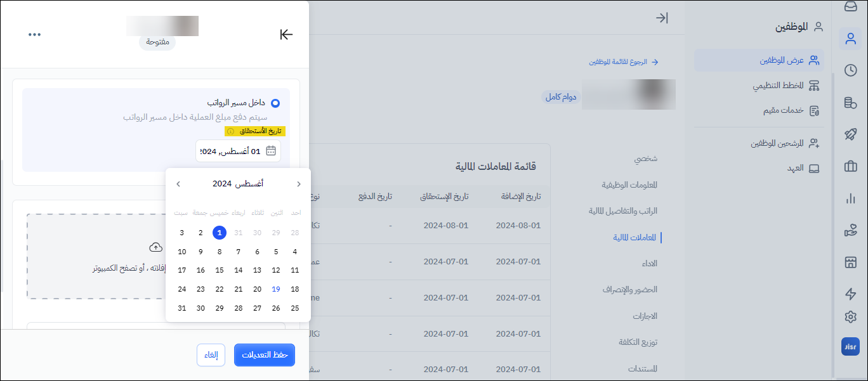
Task: Click the bar chart reports icon
Action: [x=850, y=199]
